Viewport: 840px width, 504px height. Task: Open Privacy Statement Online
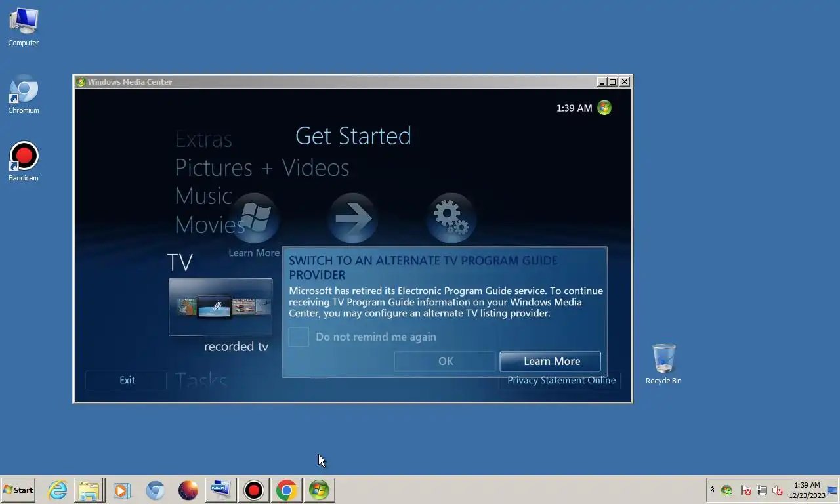[561, 380]
